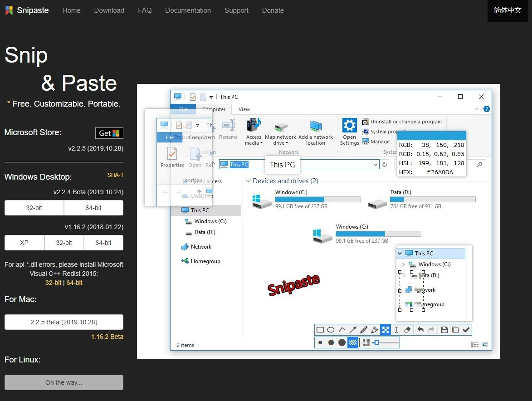Download the XP build of v1.16.2
Screen dimensions: 532x401
click(24, 243)
